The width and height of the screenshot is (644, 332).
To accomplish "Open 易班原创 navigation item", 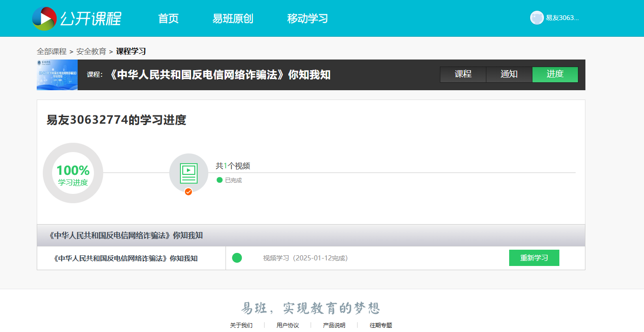I will click(x=233, y=19).
